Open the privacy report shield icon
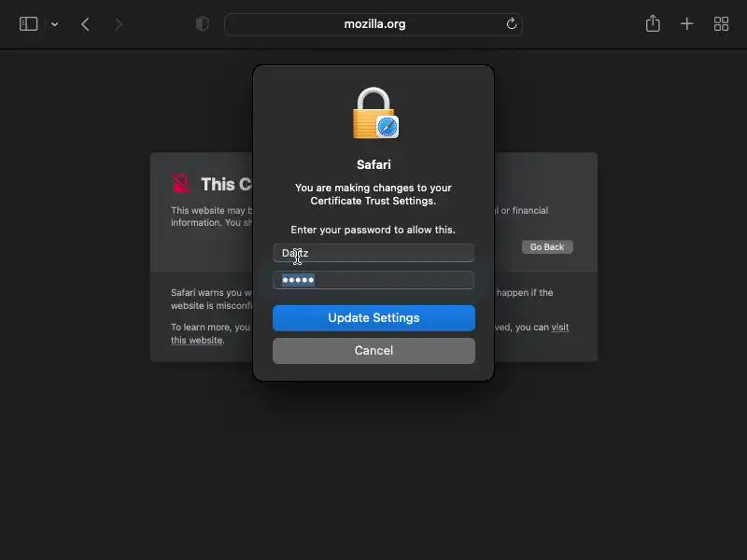The image size is (747, 560). (203, 24)
